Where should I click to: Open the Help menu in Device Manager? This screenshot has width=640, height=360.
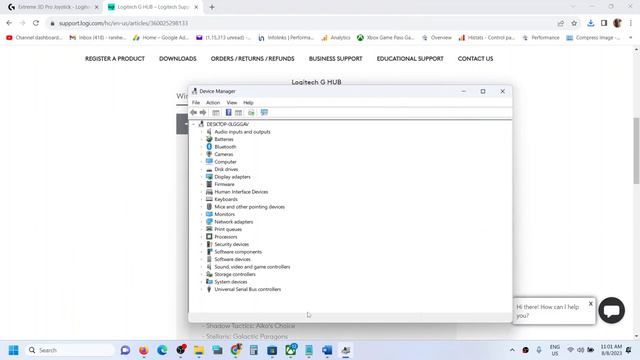click(248, 103)
